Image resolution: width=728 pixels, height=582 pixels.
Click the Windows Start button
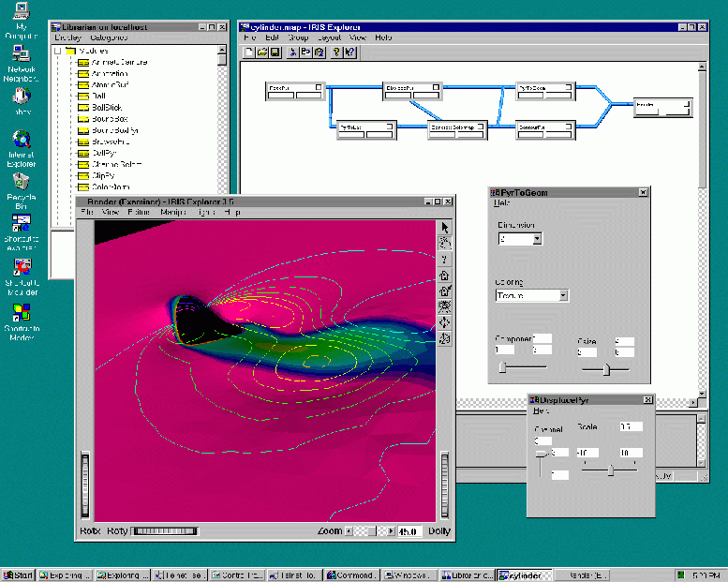(x=18, y=575)
